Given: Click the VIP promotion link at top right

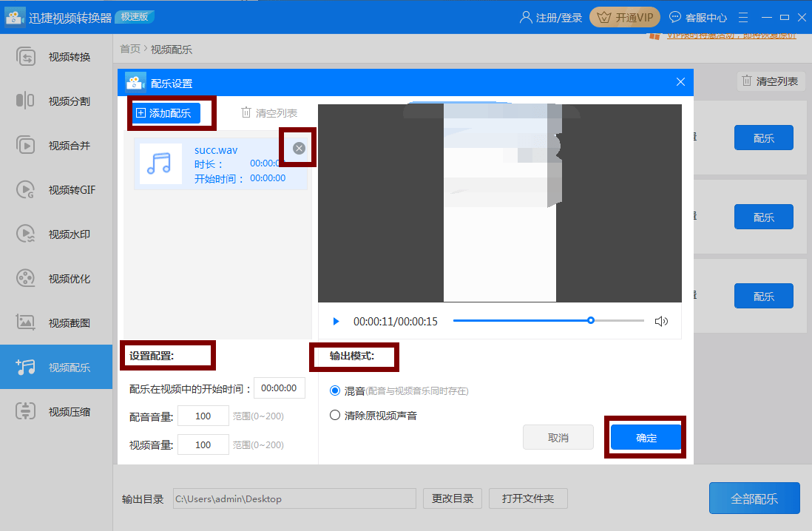Looking at the screenshot, I should pyautogui.click(x=731, y=35).
